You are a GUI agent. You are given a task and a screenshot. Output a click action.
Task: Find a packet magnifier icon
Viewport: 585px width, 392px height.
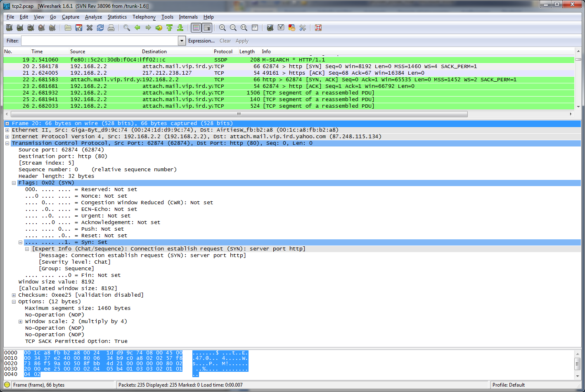click(127, 28)
